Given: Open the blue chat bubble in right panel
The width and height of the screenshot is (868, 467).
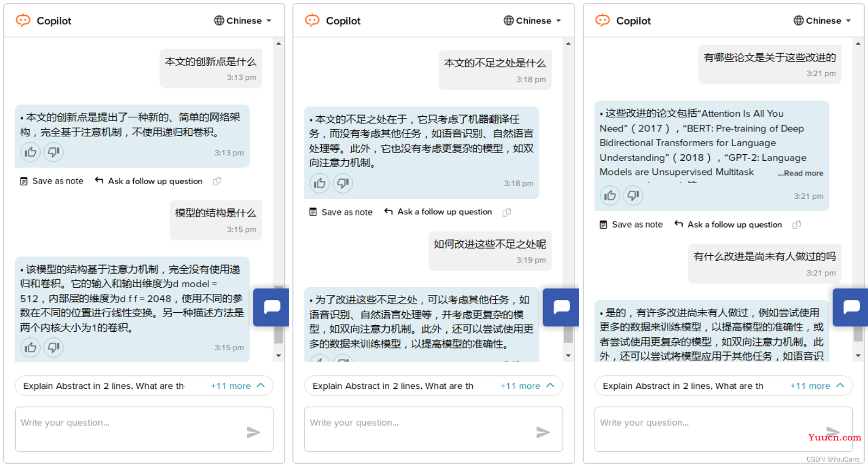Looking at the screenshot, I should [x=851, y=307].
